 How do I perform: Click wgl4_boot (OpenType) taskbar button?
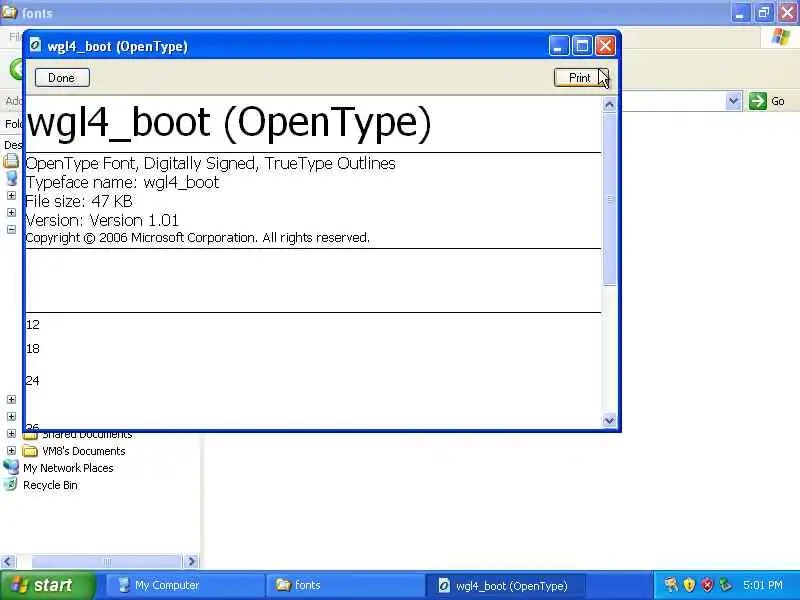504,585
